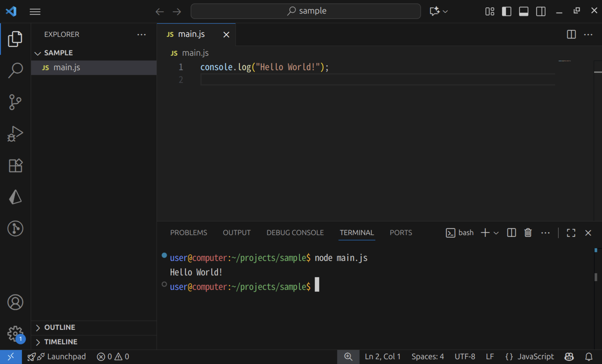Screen dimensions: 602x364
Task: Open the Manage gear settings menu
Action: pos(15,333)
